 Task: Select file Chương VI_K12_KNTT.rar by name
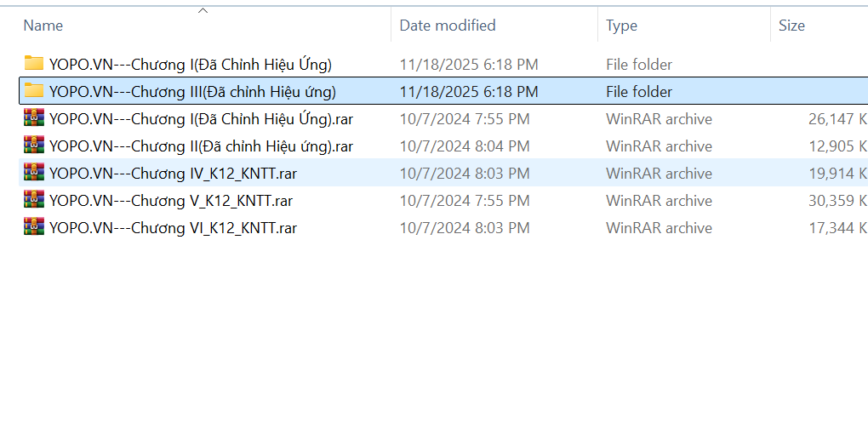[173, 227]
